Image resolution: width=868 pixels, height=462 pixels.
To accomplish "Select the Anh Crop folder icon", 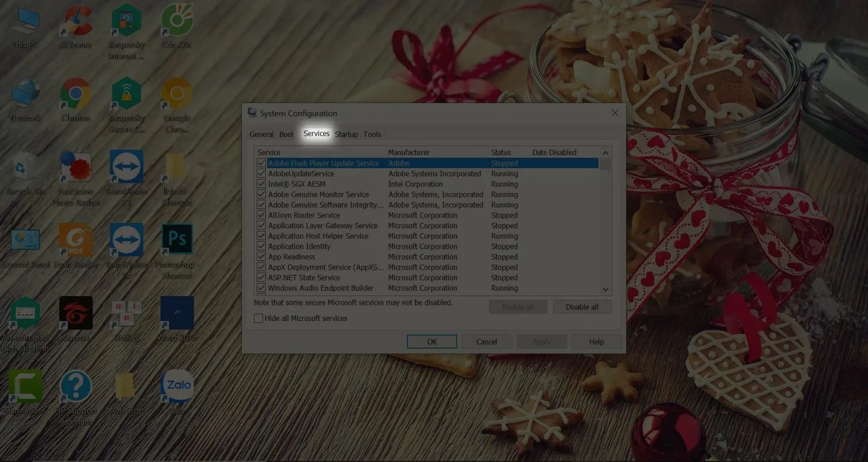I will pos(126,393).
